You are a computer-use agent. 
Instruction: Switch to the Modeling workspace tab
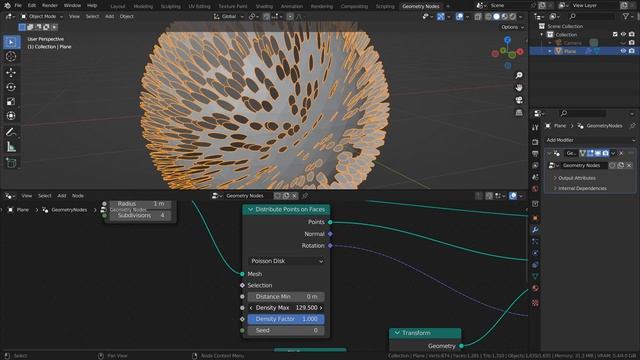pyautogui.click(x=143, y=6)
